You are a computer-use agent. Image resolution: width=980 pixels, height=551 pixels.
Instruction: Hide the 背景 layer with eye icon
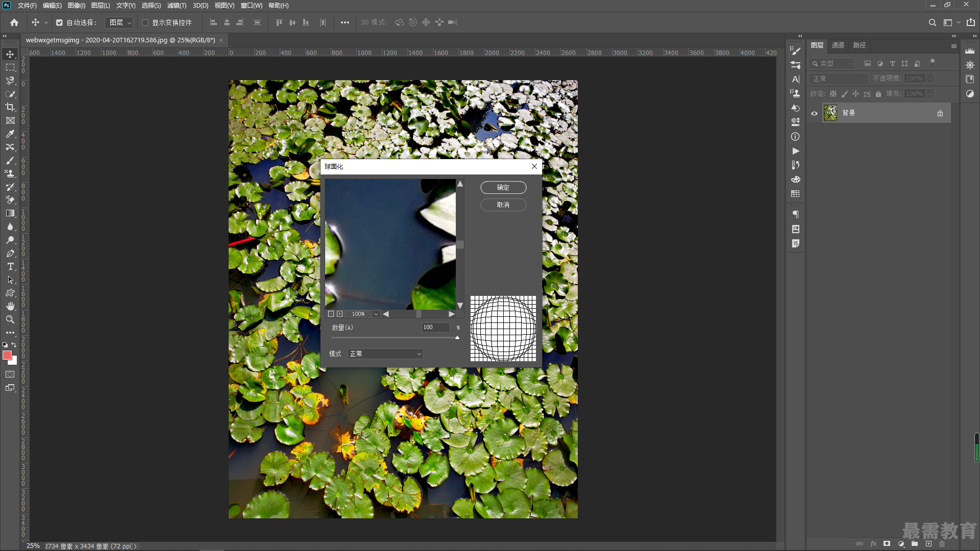815,113
